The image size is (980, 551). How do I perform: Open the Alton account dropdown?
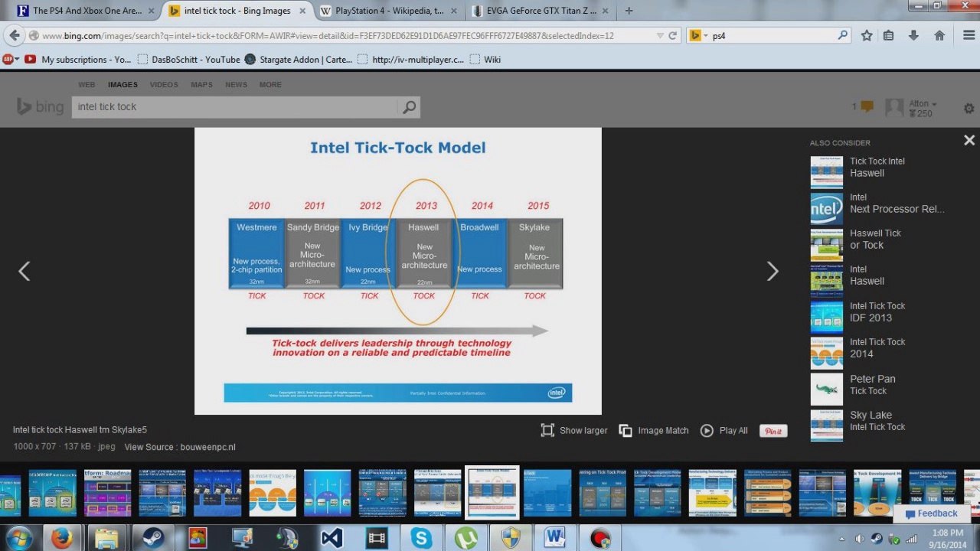[x=923, y=104]
